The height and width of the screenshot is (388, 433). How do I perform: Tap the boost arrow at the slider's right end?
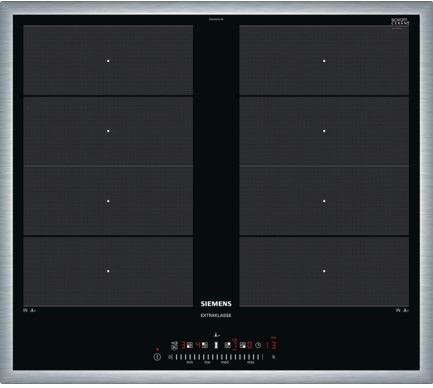274,357
